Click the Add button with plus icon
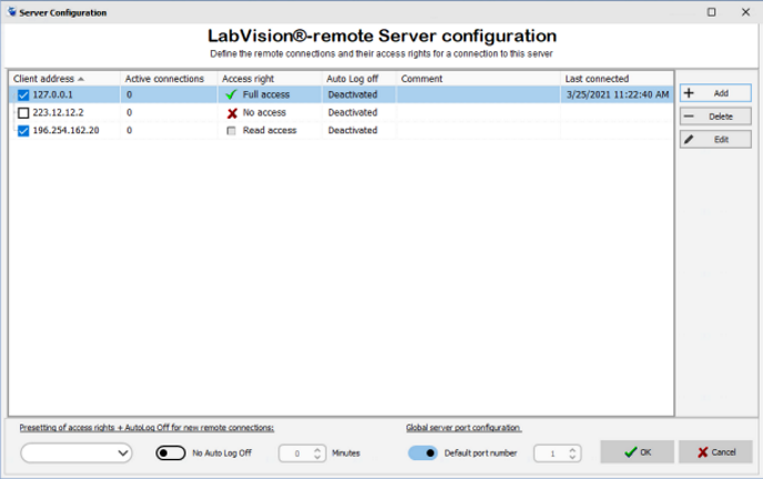The image size is (763, 479). pyautogui.click(x=715, y=93)
